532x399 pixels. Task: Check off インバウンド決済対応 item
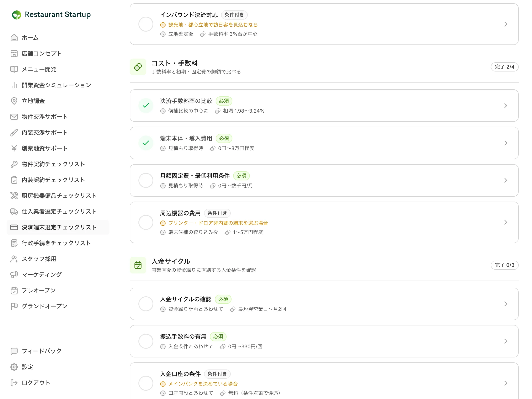pyautogui.click(x=146, y=24)
